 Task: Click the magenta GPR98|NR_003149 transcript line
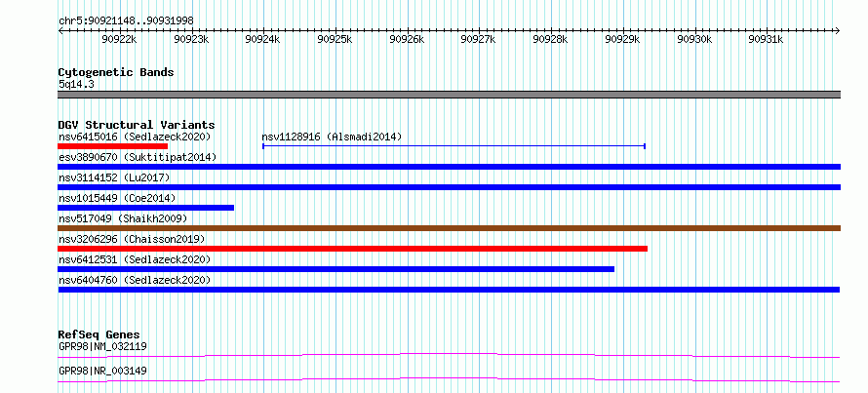click(x=449, y=379)
